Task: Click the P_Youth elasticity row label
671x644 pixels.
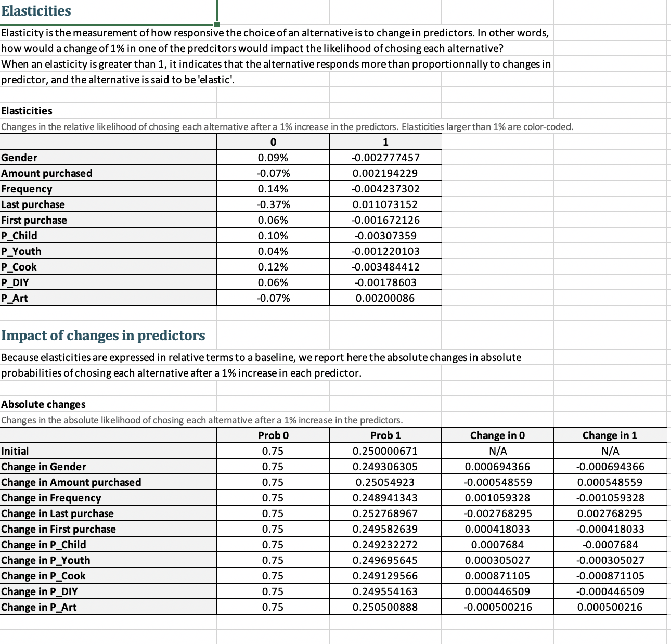Action: pyautogui.click(x=108, y=251)
